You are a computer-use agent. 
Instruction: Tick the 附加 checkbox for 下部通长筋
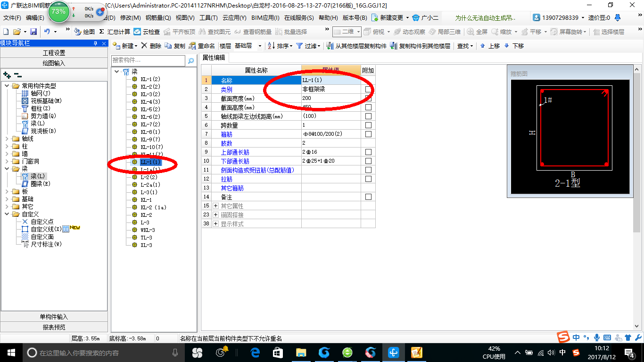tap(368, 161)
